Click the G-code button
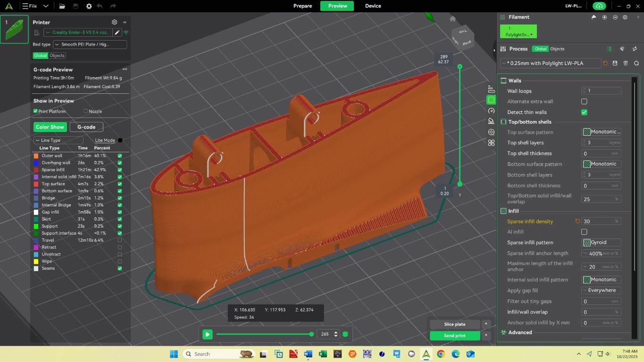644x362 pixels. click(86, 127)
